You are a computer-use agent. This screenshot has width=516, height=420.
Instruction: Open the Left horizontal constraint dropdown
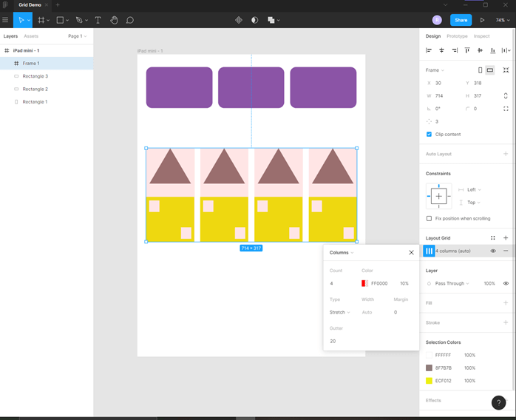[474, 189]
